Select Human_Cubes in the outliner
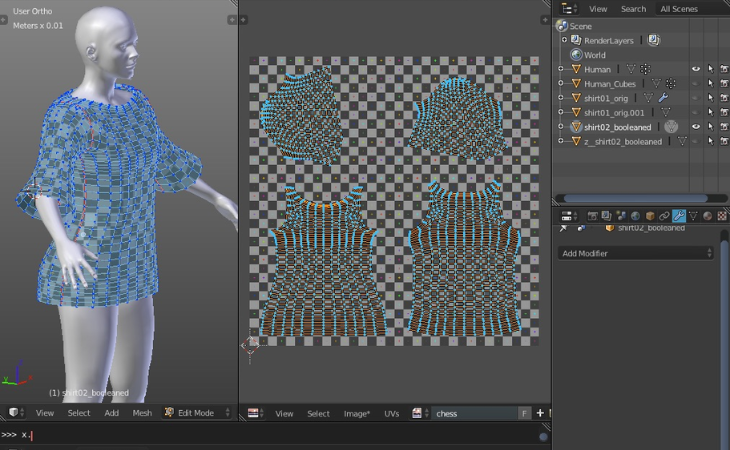The width and height of the screenshot is (730, 450). point(609,84)
